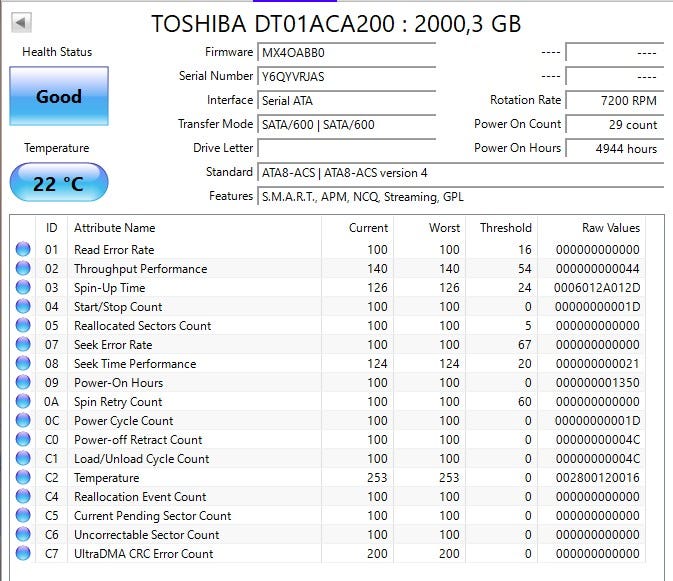Click the status orb for Seek Error Rate
673x581 pixels.
coord(23,344)
